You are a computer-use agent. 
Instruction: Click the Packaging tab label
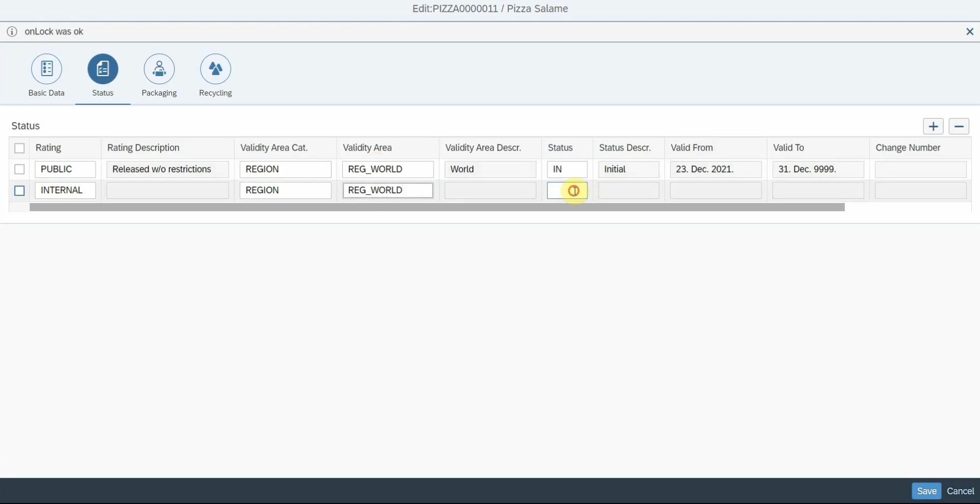point(159,93)
